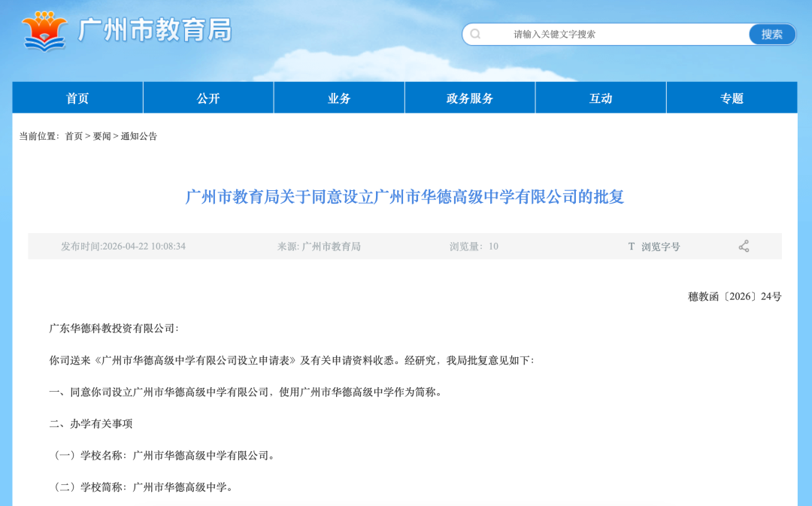Screen dimensions: 812x506
Task: Open the 公开 navigation menu
Action: point(208,98)
